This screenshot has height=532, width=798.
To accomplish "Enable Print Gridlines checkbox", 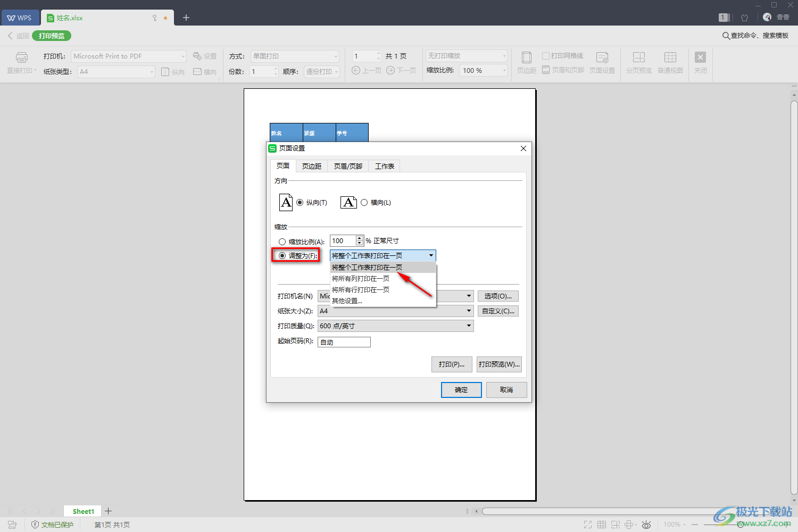I will (x=546, y=55).
